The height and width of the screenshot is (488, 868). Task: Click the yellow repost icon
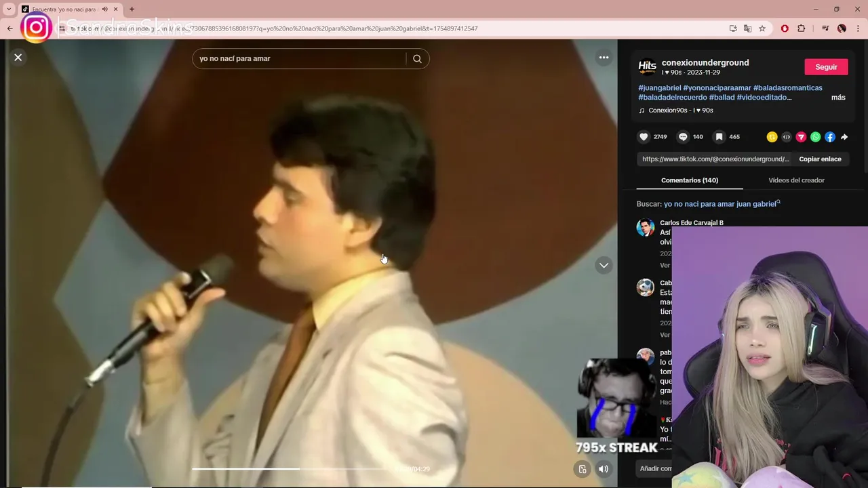(x=772, y=137)
